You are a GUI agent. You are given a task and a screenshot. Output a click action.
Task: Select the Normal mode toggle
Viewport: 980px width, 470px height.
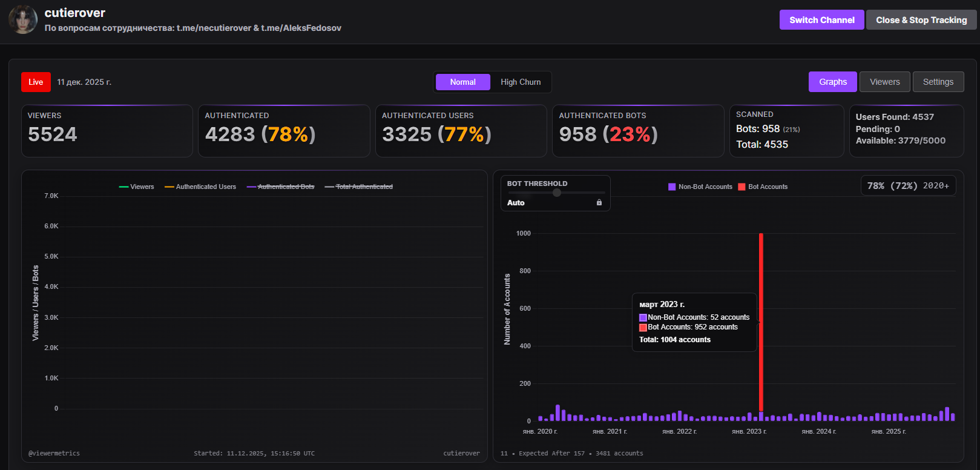click(x=462, y=82)
